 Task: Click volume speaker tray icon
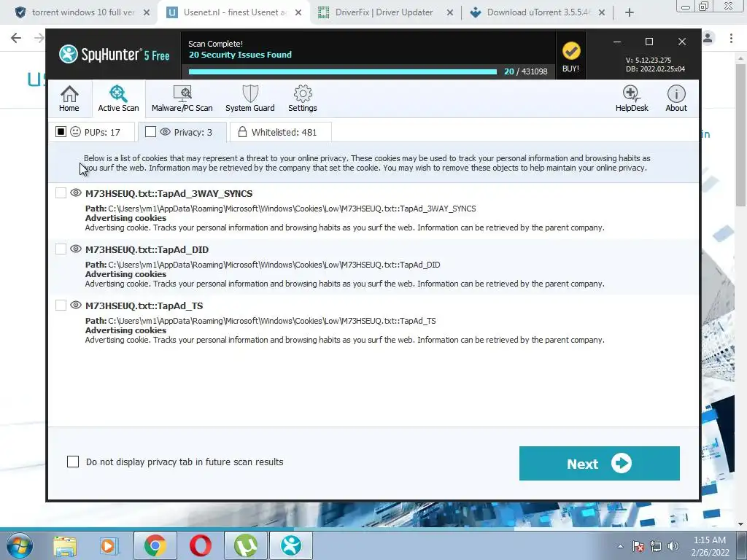[673, 546]
